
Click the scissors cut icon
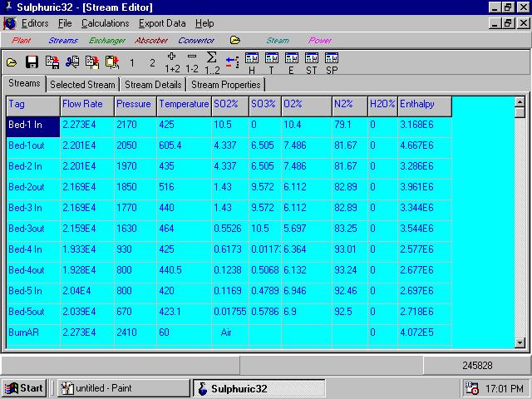click(72, 62)
